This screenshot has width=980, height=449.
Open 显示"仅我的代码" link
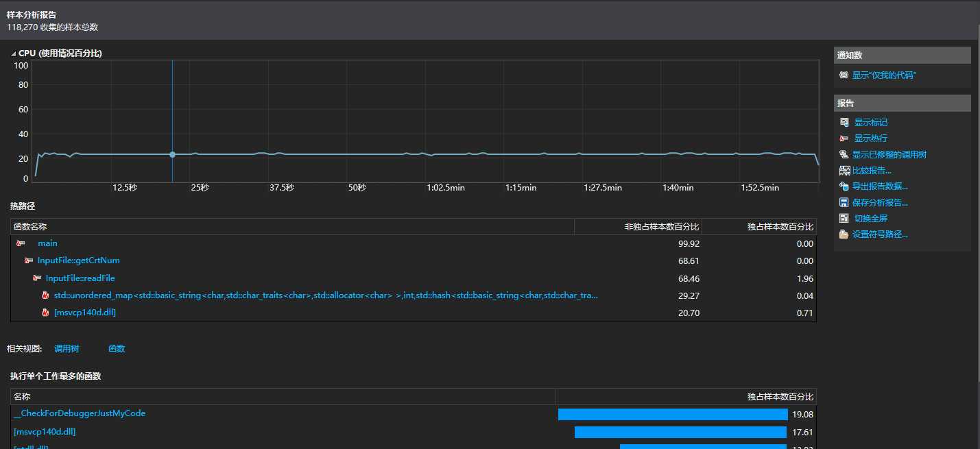click(884, 75)
